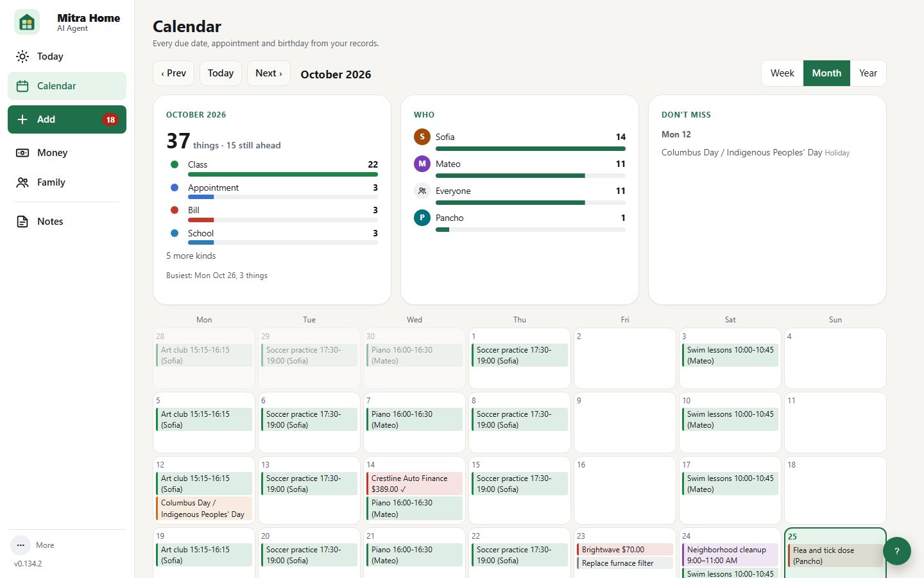The width and height of the screenshot is (924, 578).
Task: Switch to Year view
Action: pos(868,73)
